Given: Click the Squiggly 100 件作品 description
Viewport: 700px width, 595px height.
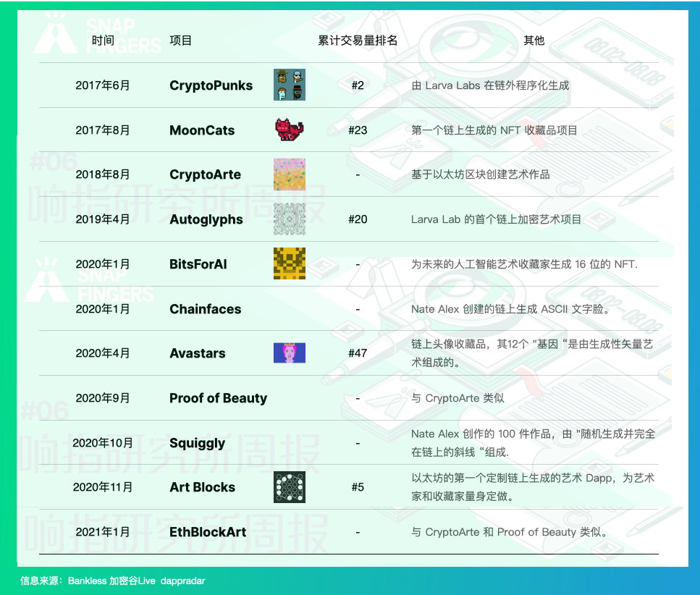Looking at the screenshot, I should (x=533, y=443).
